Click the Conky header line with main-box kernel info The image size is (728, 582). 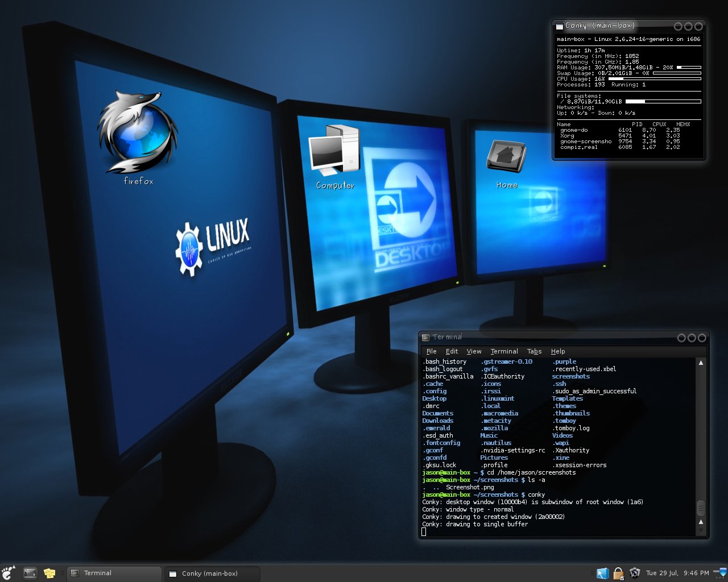click(x=628, y=39)
